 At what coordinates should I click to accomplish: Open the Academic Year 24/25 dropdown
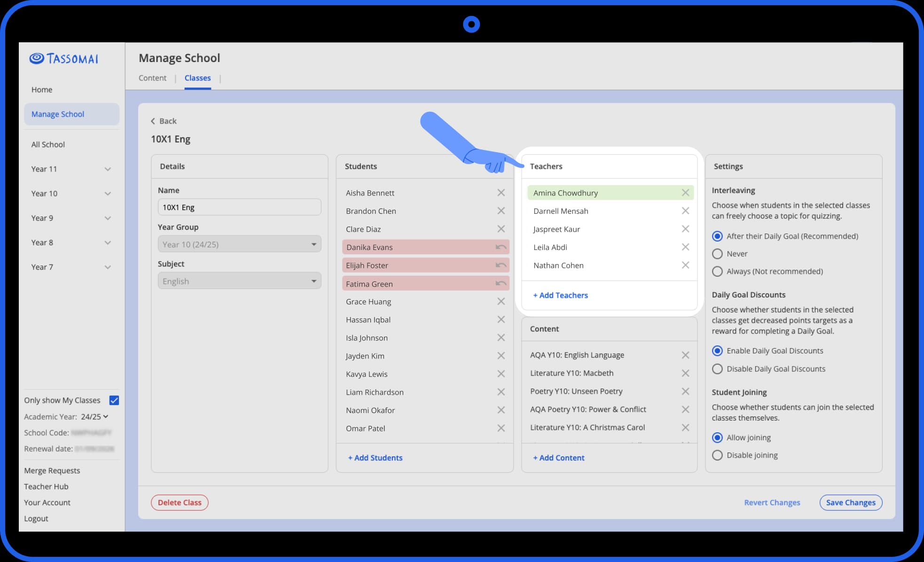coord(94,417)
